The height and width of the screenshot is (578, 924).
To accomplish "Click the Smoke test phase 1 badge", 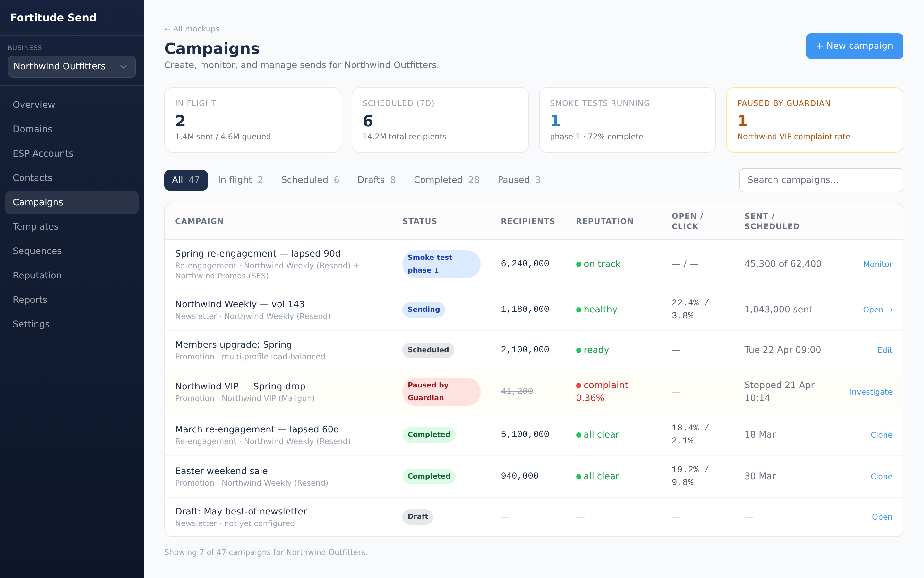I will pos(441,264).
